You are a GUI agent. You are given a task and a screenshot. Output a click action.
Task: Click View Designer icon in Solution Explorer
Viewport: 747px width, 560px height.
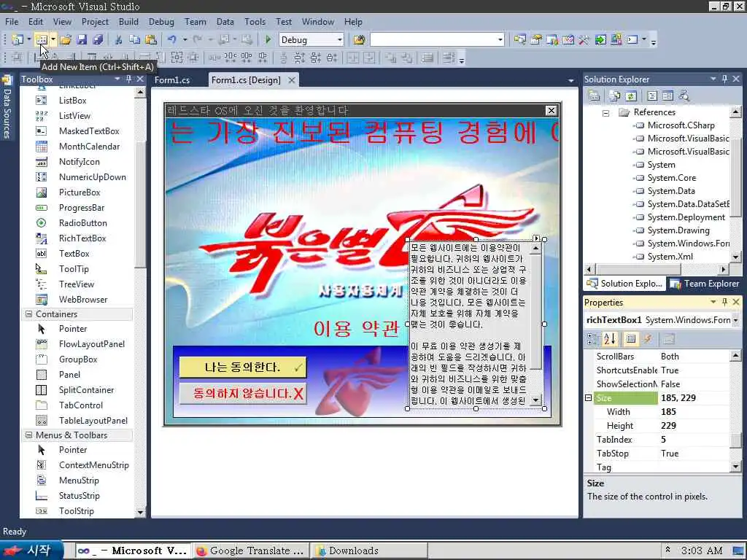click(x=668, y=96)
